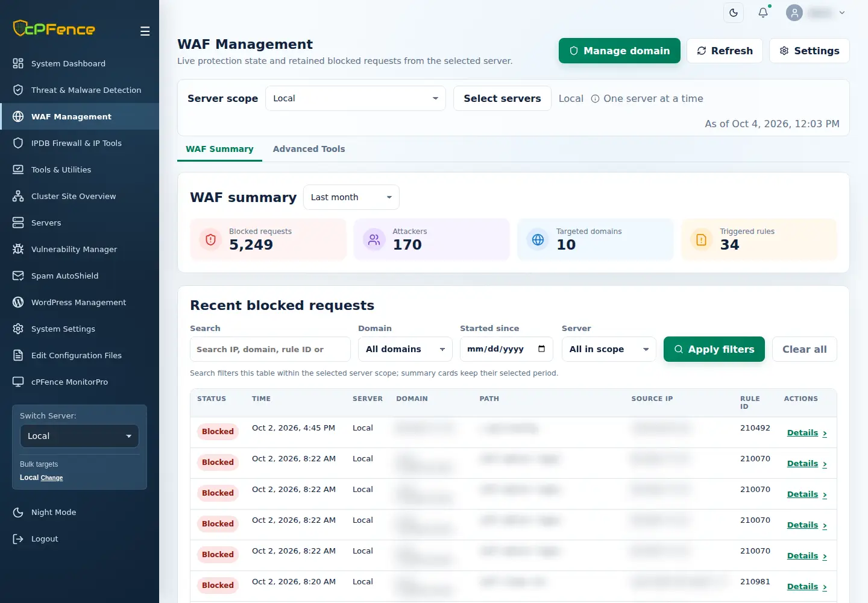The width and height of the screenshot is (868, 603).
Task: Click the Started since date field
Action: pyautogui.click(x=506, y=349)
